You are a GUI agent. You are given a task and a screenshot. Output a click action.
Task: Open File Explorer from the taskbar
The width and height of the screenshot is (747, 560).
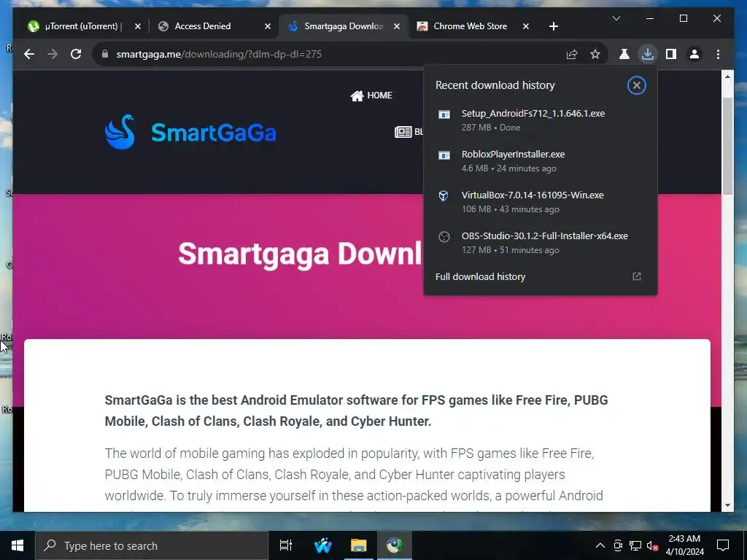(x=358, y=545)
